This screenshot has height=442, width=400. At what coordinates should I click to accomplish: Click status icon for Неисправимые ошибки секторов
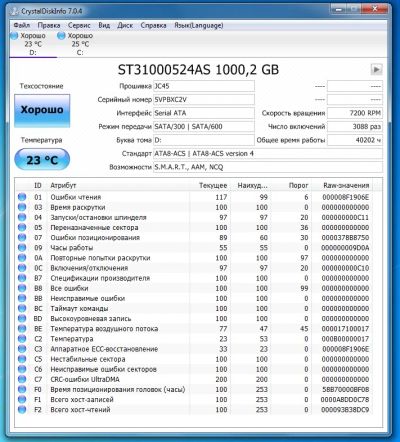(22, 369)
